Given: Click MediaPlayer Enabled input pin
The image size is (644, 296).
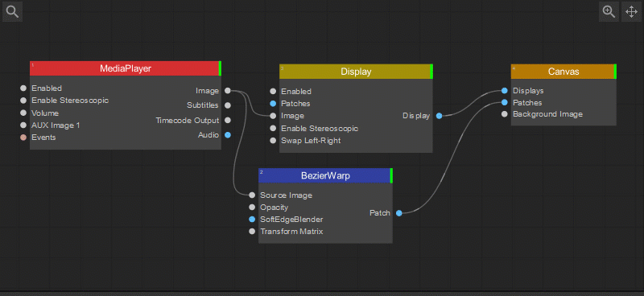Looking at the screenshot, I should (x=23, y=88).
